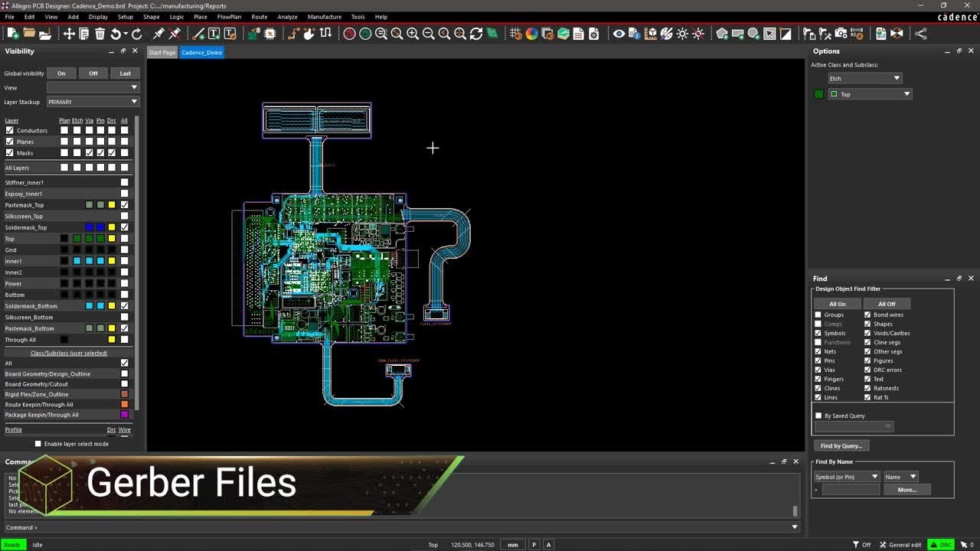Select the add rectangle shape icon
This screenshot has width=980, height=551.
click(738, 34)
